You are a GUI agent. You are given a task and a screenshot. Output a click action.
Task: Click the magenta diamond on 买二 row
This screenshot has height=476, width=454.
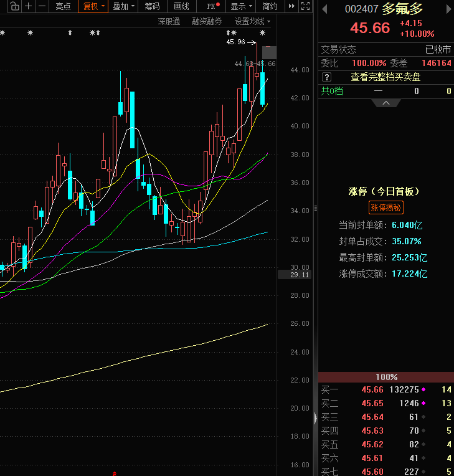(x=423, y=403)
